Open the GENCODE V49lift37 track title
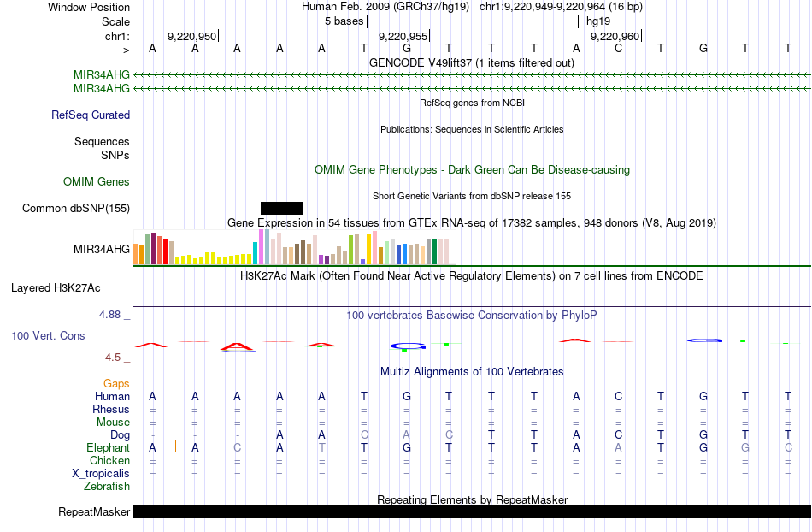The height and width of the screenshot is (532, 812). pyautogui.click(x=471, y=62)
